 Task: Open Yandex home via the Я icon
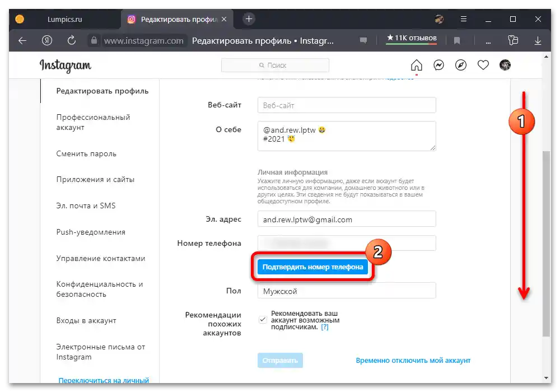point(47,40)
